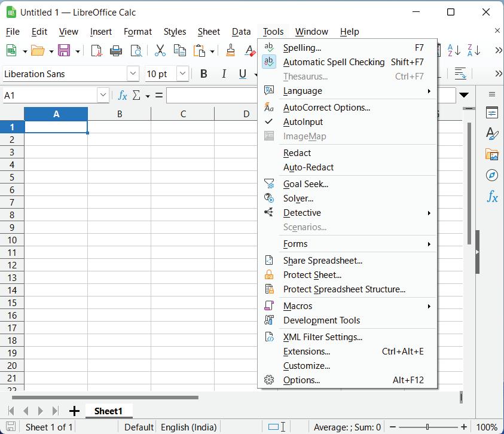Click the Clear Direct Formatting icon
This screenshot has height=434, width=504.
click(250, 50)
